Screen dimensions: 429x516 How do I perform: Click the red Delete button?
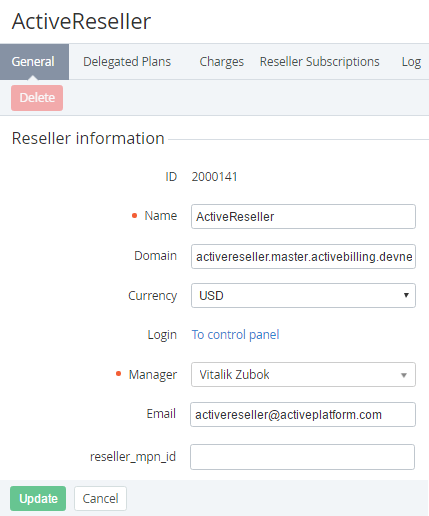pos(37,98)
